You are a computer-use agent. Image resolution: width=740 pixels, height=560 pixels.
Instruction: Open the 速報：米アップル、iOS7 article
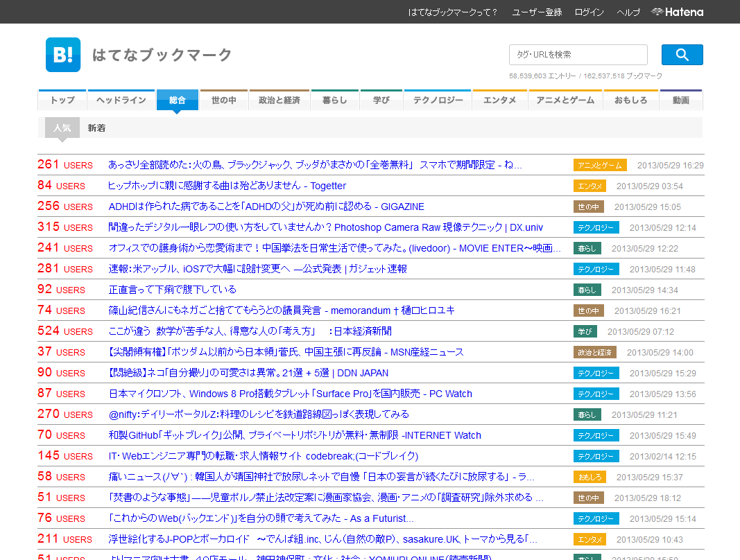258,268
